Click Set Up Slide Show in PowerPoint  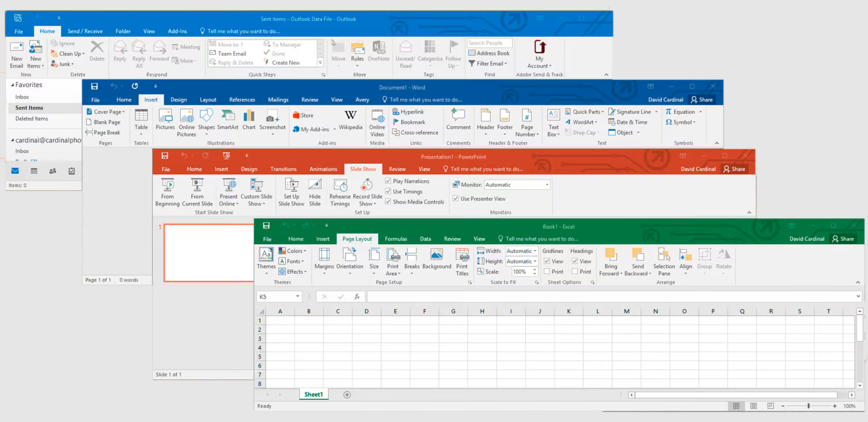pyautogui.click(x=291, y=192)
